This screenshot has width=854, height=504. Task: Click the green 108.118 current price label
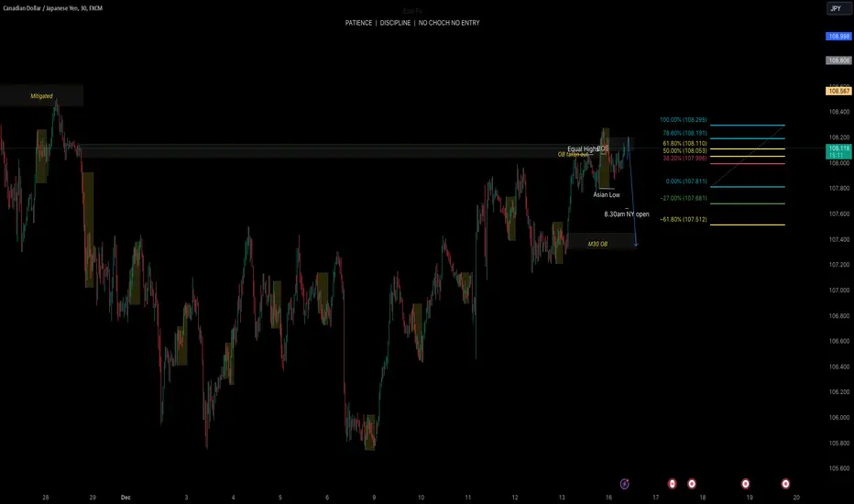pyautogui.click(x=838, y=151)
